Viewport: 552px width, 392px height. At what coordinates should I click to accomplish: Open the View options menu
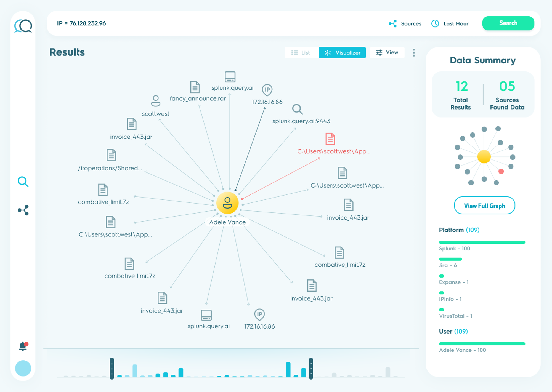click(387, 52)
